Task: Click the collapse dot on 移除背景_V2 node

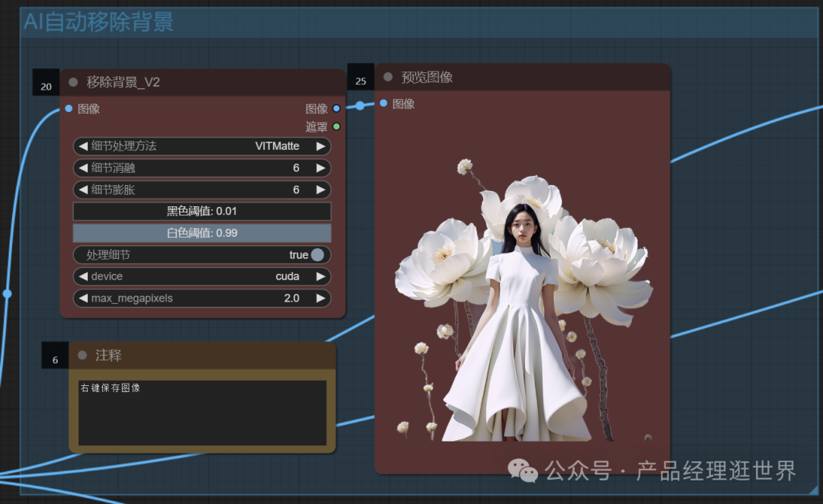Action: click(74, 82)
